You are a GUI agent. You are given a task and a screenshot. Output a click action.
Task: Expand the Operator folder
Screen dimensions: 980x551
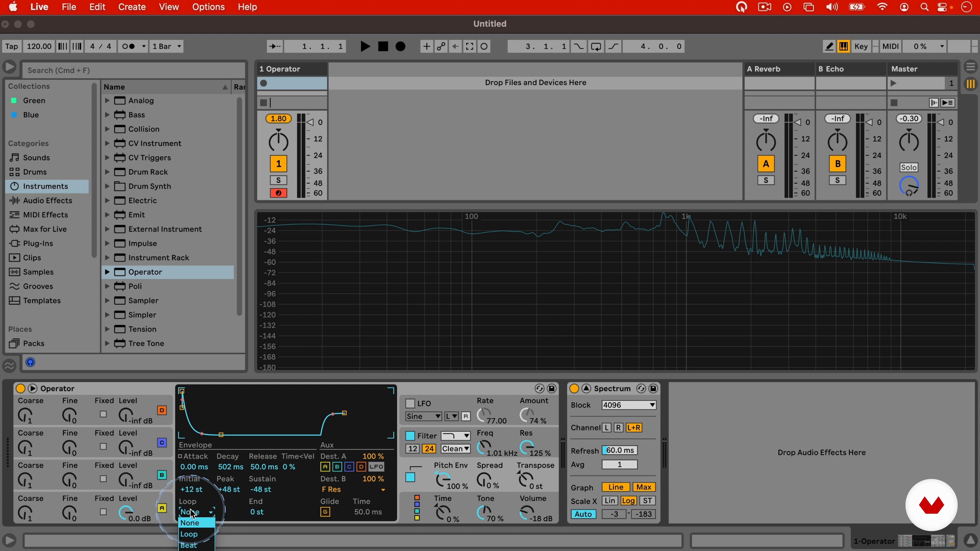coord(107,272)
